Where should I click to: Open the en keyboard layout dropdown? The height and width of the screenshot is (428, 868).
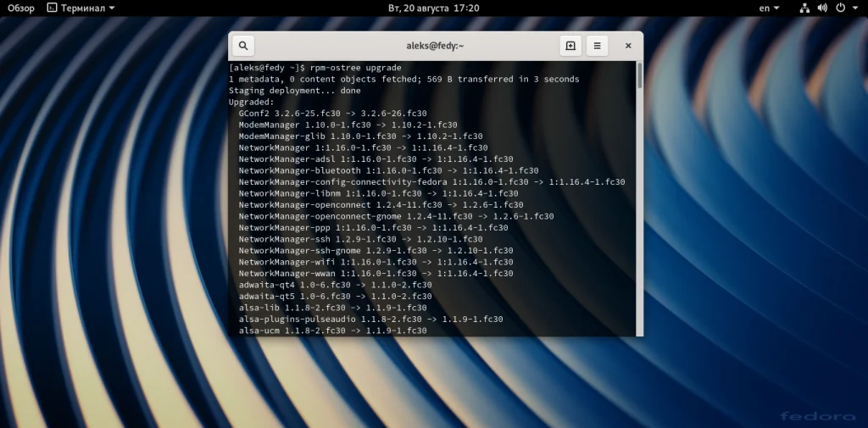tap(769, 8)
